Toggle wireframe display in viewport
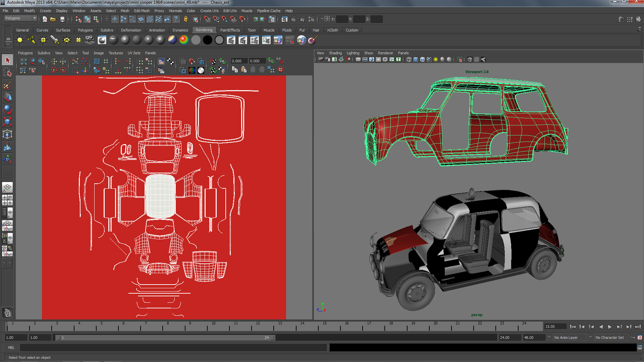 click(409, 60)
